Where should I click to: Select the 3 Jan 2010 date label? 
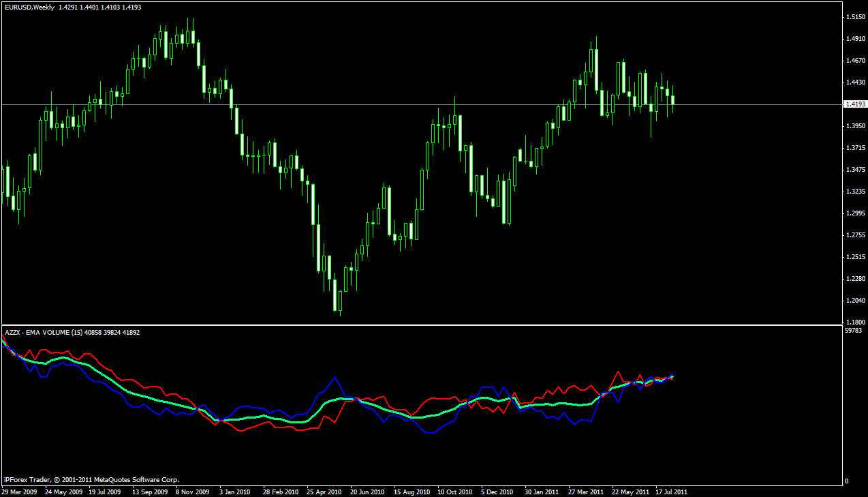pyautogui.click(x=235, y=492)
